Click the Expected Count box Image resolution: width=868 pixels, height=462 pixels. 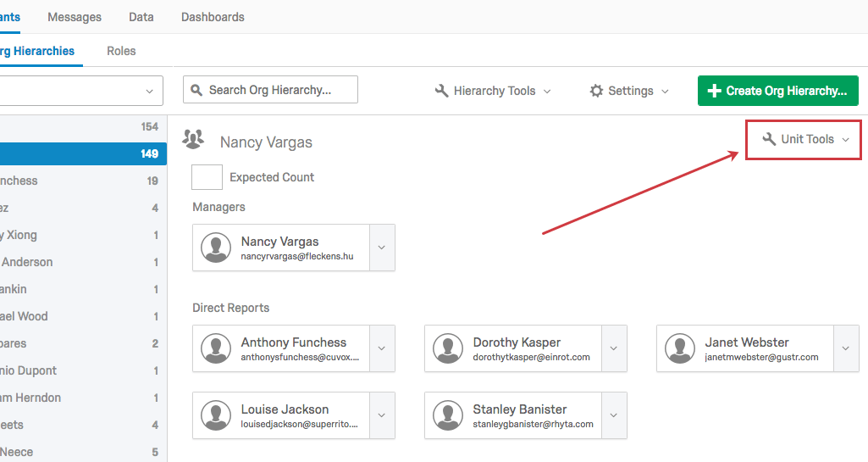(x=207, y=177)
